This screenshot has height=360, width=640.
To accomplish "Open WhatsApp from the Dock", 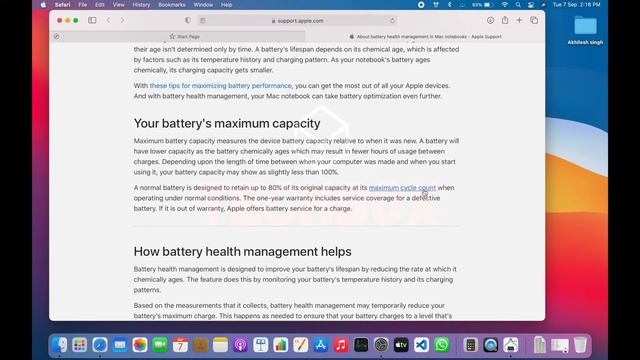I will coord(442,345).
